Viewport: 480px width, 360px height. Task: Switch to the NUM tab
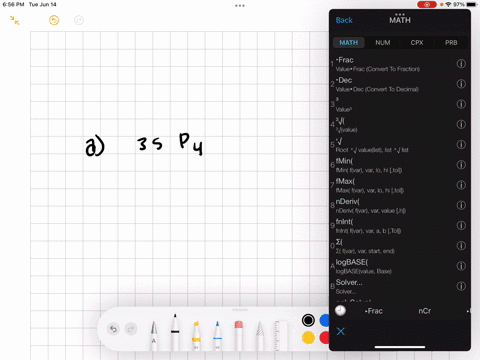(x=383, y=43)
